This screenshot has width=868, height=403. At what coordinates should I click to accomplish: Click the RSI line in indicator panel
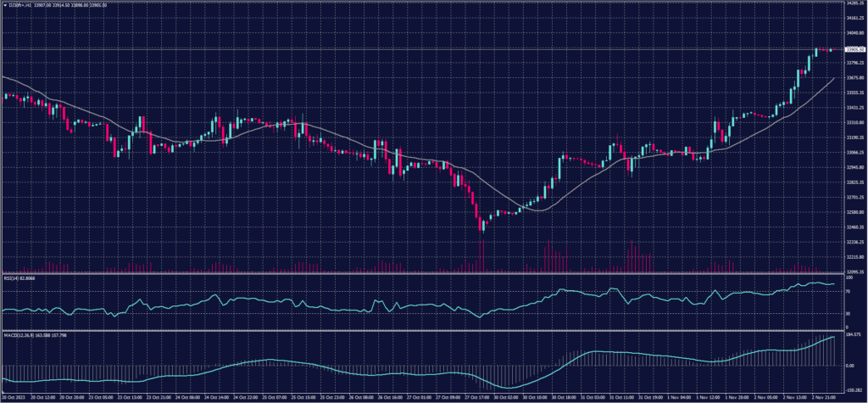[x=424, y=305]
